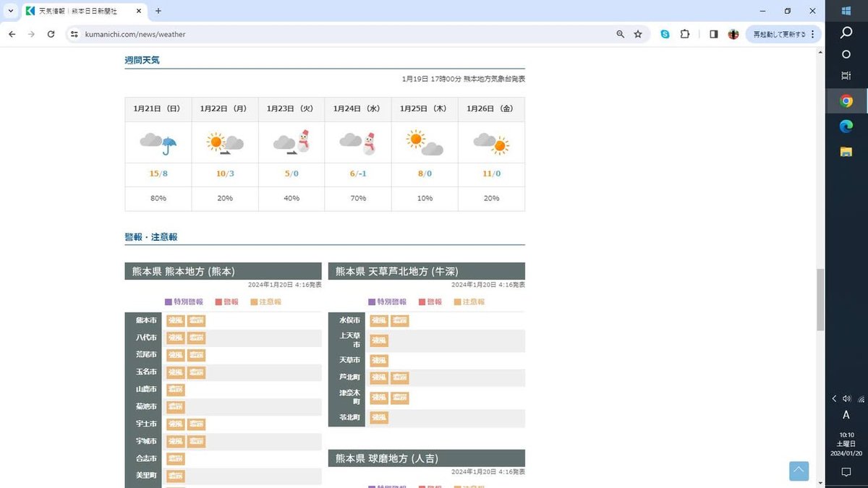Click the site information icon beside URL
The image size is (868, 488).
tap(74, 34)
